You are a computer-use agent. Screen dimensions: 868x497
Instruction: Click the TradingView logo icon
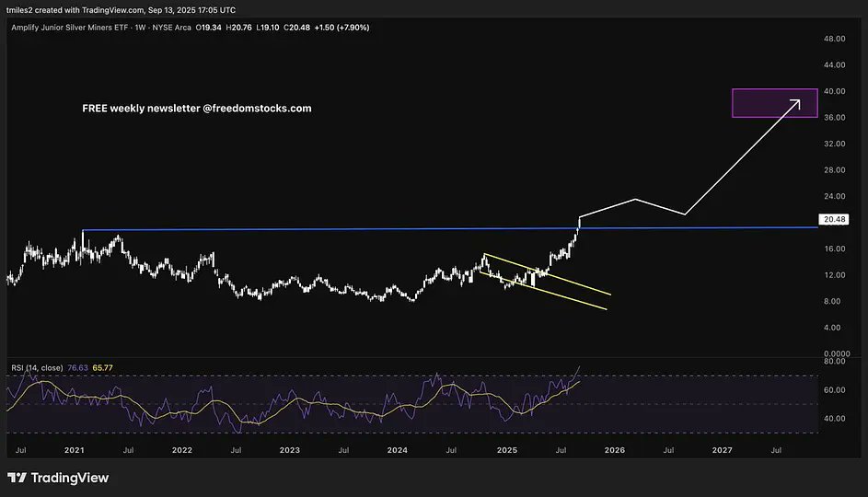pos(17,478)
